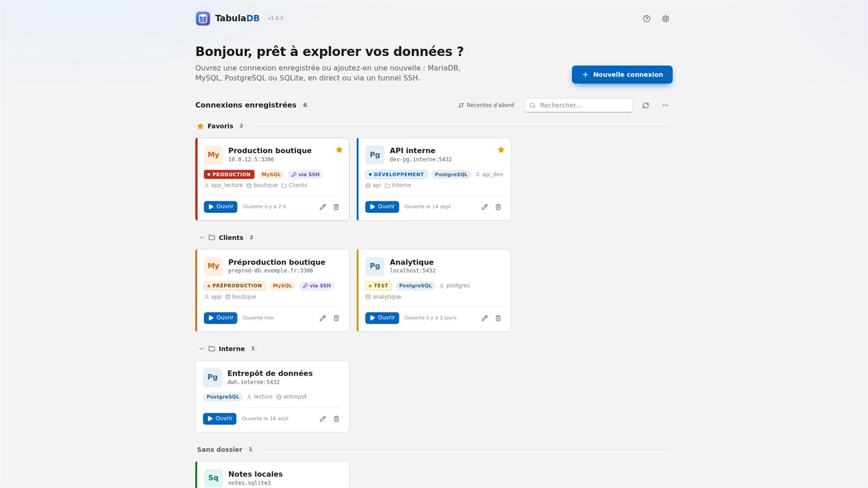This screenshot has width=868, height=488.
Task: Click the Nouvelle connexion button
Action: pos(622,74)
